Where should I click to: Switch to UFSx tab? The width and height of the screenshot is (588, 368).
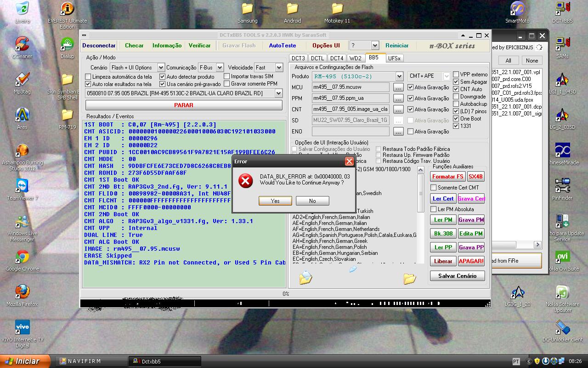[x=394, y=58]
